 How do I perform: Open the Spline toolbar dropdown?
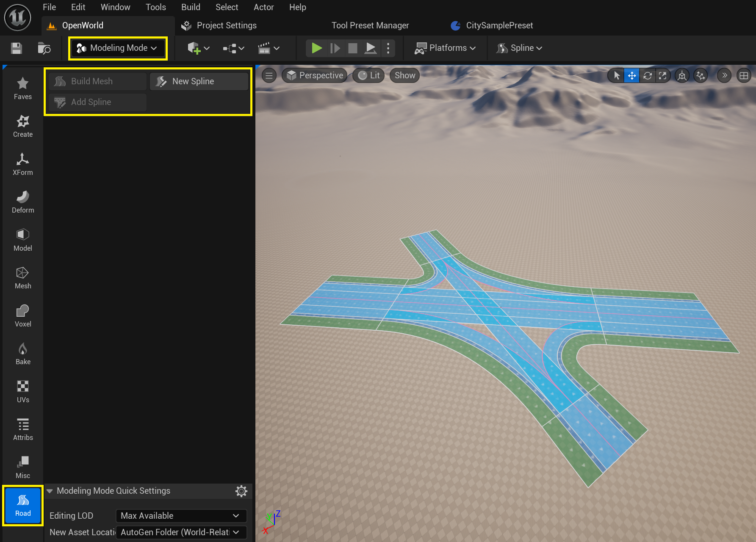pos(520,48)
